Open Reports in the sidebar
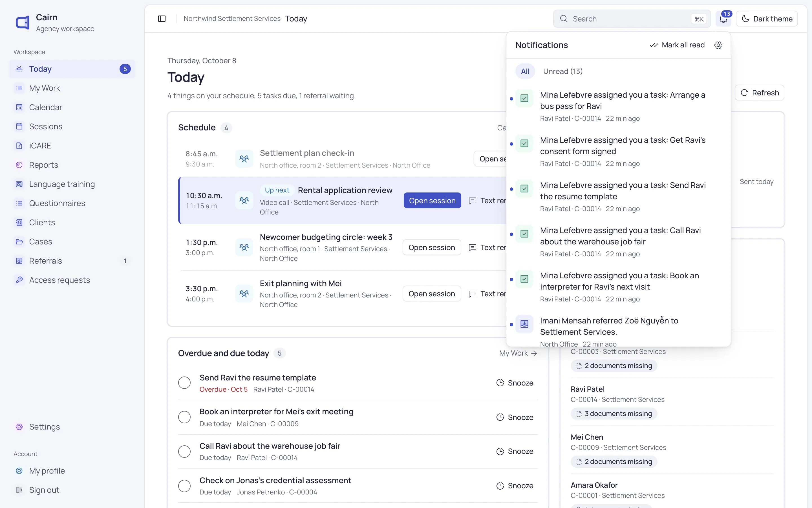 point(72,165)
